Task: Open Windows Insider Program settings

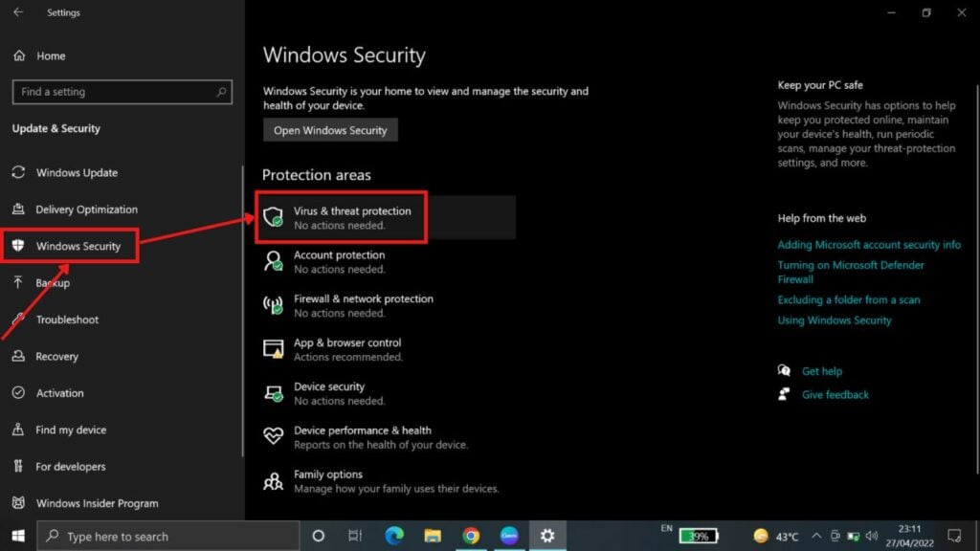Action: [x=97, y=503]
